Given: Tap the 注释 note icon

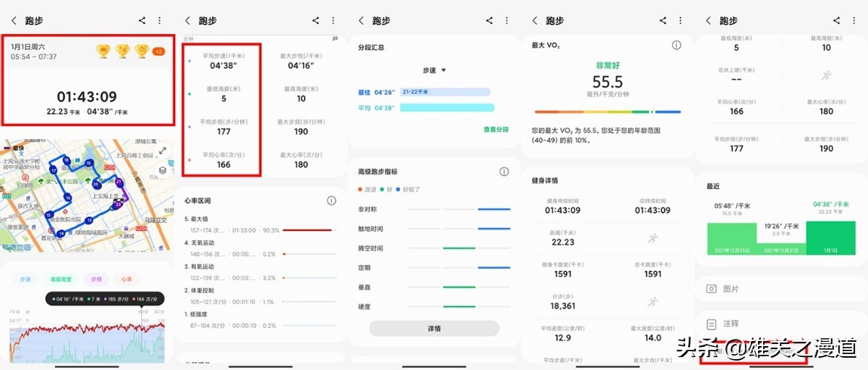Looking at the screenshot, I should 712,324.
